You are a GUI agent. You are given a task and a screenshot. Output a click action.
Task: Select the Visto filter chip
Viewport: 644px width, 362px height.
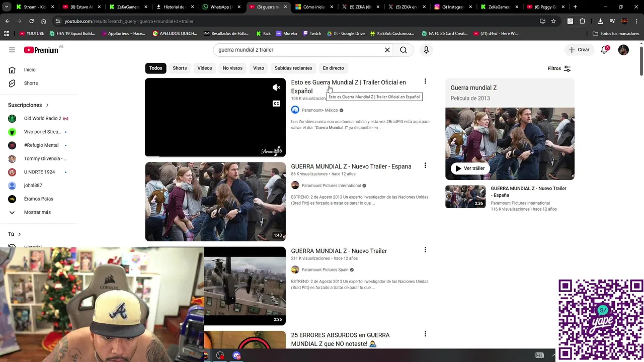259,68
